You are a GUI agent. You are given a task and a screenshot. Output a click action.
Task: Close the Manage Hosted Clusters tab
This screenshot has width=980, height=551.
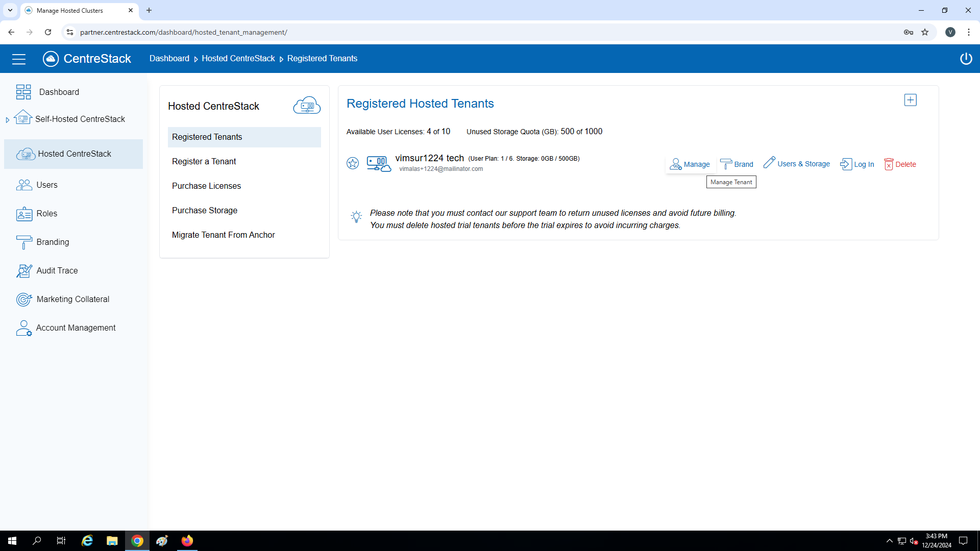[131, 10]
